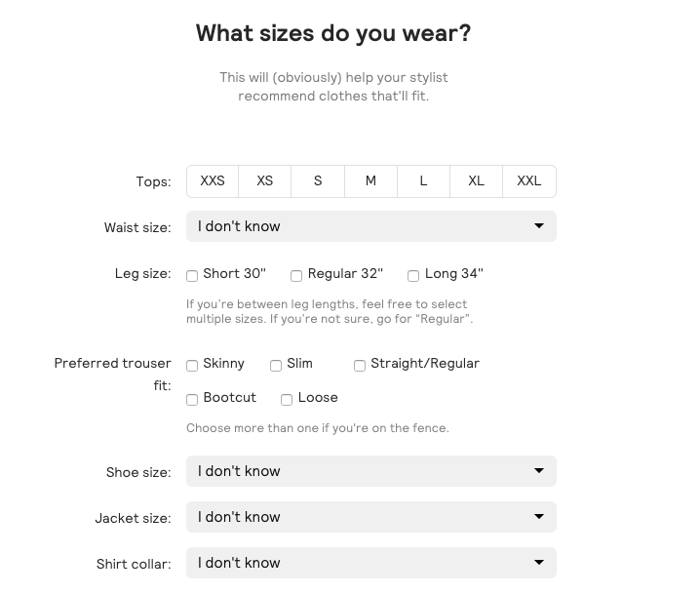Select Straight/Regular trouser fit checkbox
The image size is (700, 595).
360,366
